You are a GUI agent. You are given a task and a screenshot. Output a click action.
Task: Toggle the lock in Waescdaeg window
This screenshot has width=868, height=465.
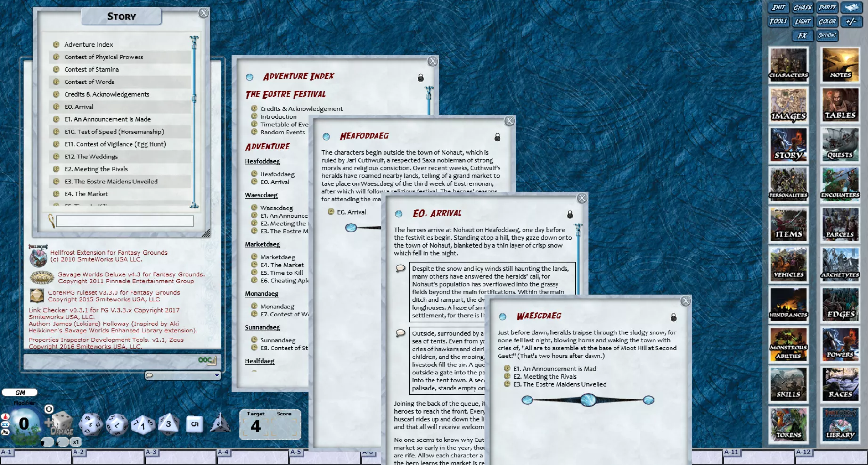click(673, 317)
